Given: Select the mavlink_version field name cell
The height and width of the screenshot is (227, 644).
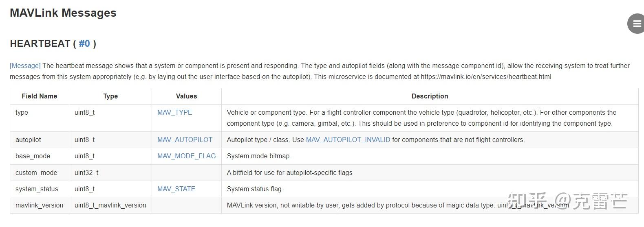Looking at the screenshot, I should pos(40,205).
